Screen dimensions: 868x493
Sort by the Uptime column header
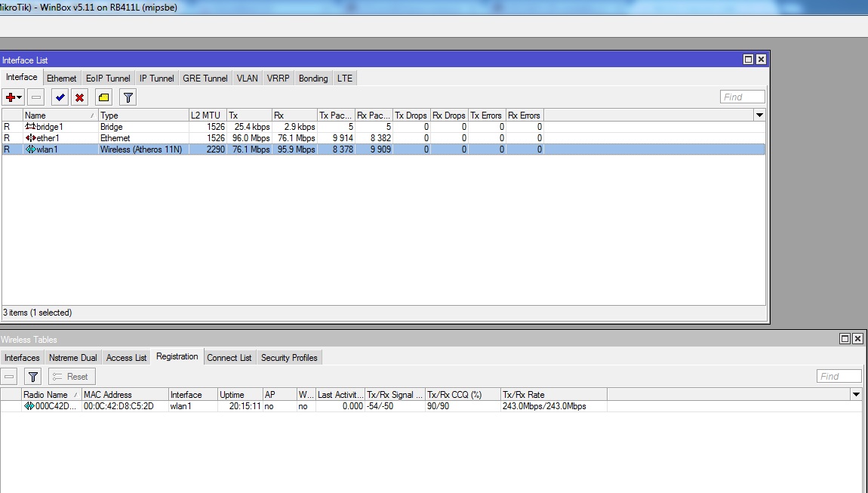coord(240,394)
